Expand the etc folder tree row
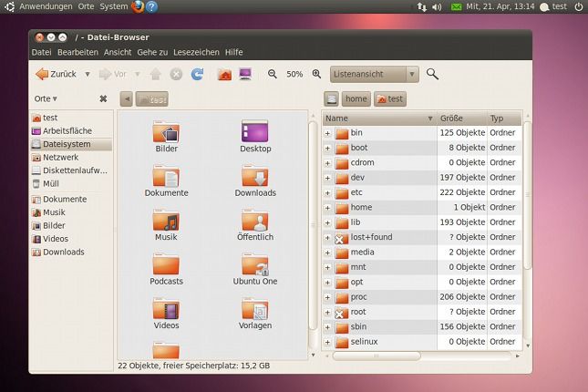Viewport: 588px width, 392px height. pyautogui.click(x=327, y=192)
